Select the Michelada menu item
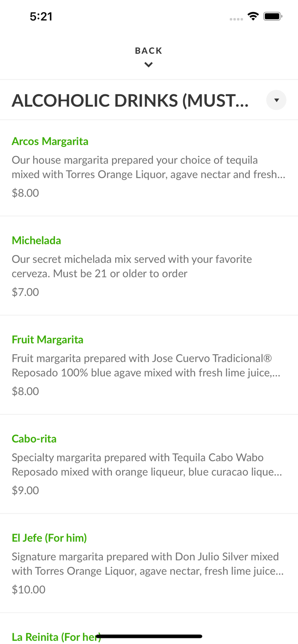This screenshot has height=644, width=298. coord(37,240)
